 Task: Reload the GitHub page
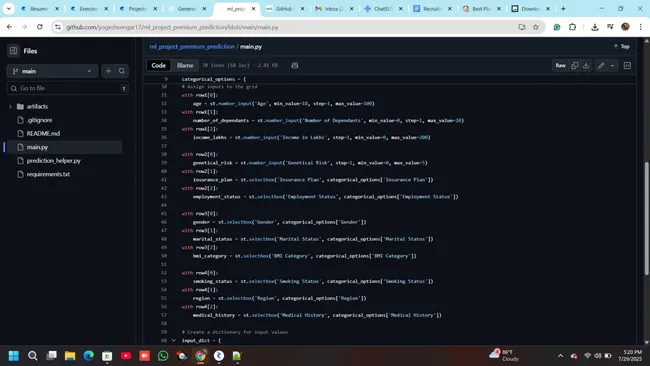click(x=40, y=27)
